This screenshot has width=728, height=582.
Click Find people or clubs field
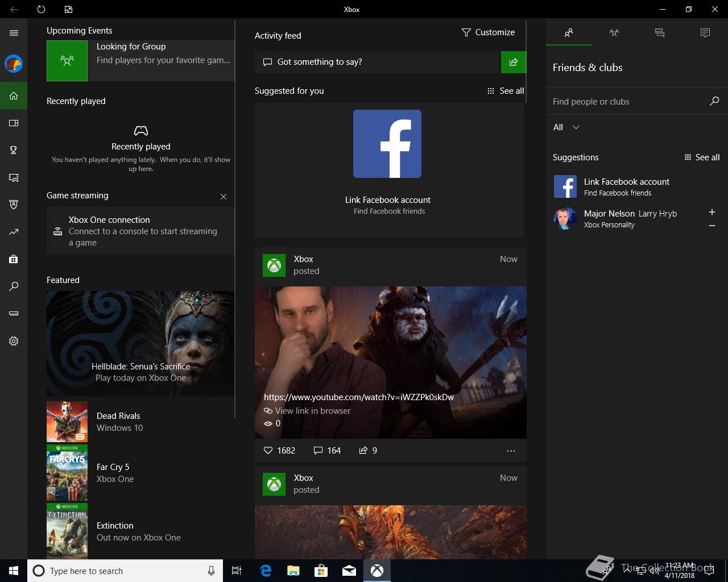point(628,102)
